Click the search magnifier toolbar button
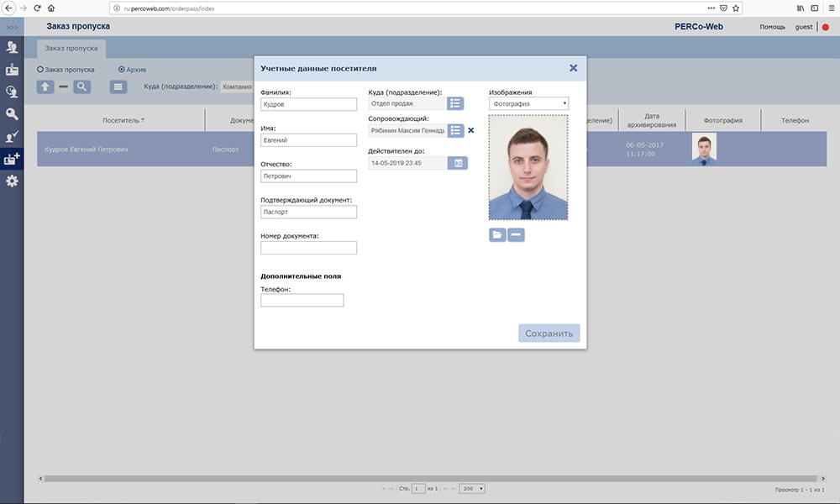840x504 pixels. (x=81, y=87)
